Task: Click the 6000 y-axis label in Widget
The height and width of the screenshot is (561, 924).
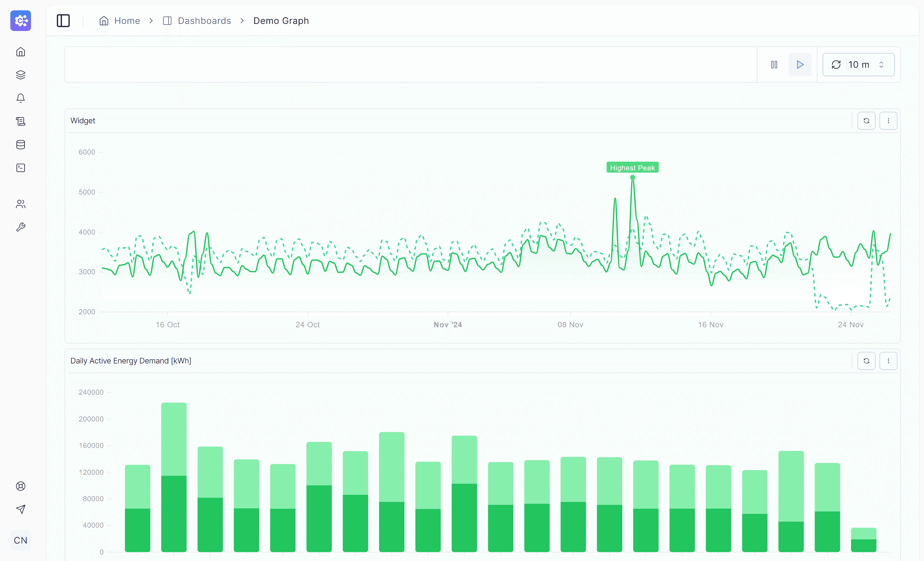Action: coord(87,152)
